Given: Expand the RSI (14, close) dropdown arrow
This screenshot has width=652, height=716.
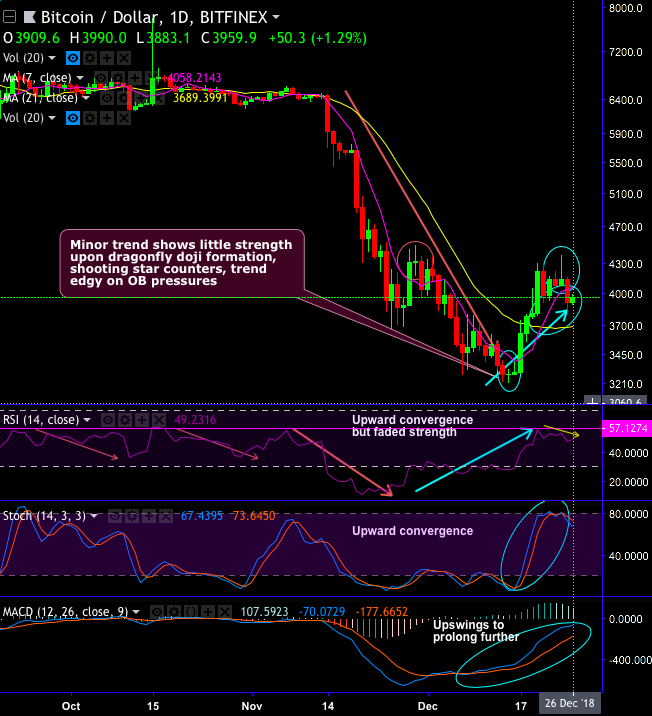Looking at the screenshot, I should (x=87, y=420).
